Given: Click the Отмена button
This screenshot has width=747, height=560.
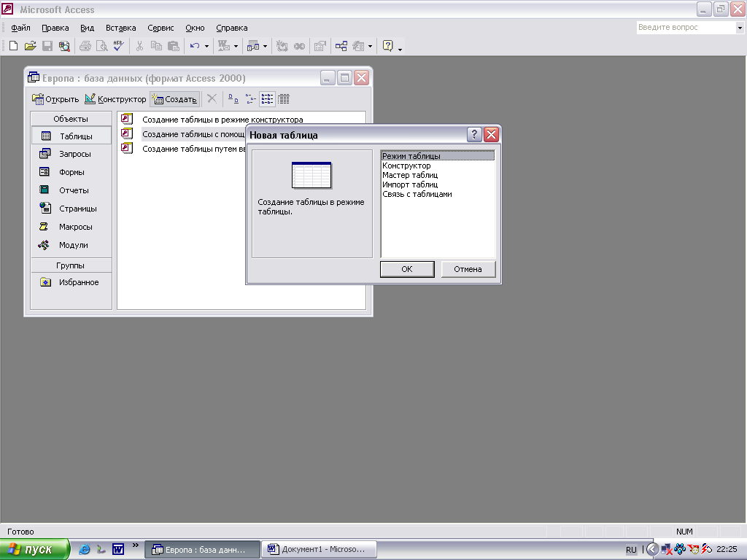Looking at the screenshot, I should tap(468, 269).
